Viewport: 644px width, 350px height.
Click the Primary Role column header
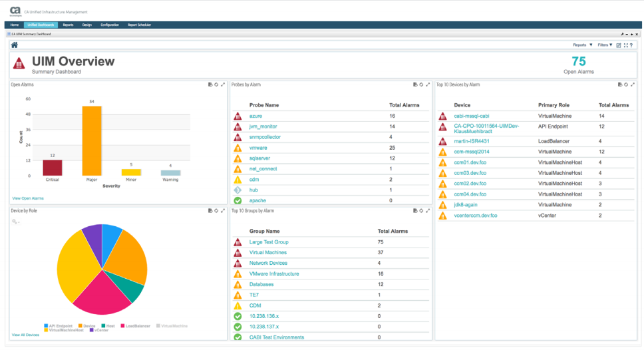(554, 106)
